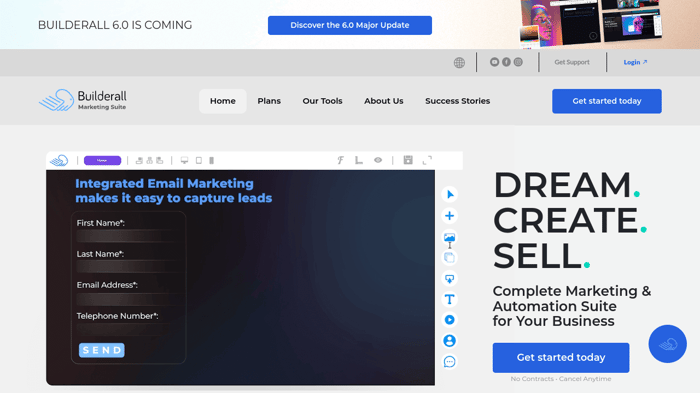Click the First Name input field
The image size is (700, 393).
(x=129, y=236)
